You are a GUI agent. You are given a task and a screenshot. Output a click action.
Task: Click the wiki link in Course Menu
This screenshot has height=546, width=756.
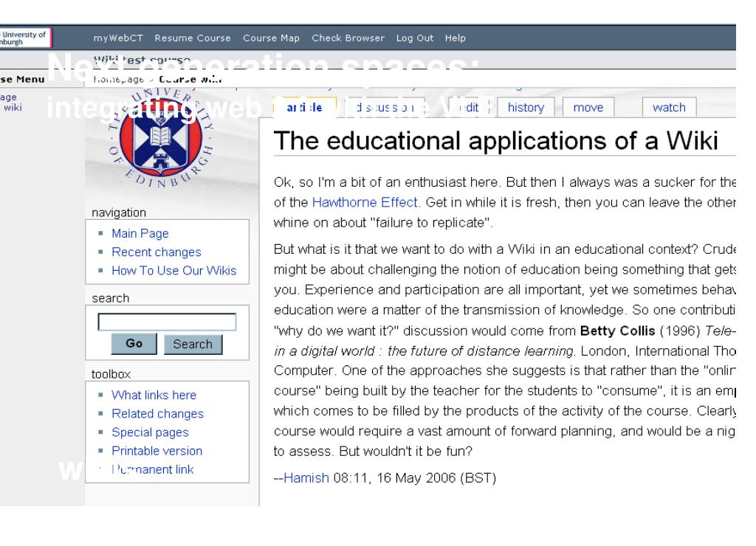[13, 108]
